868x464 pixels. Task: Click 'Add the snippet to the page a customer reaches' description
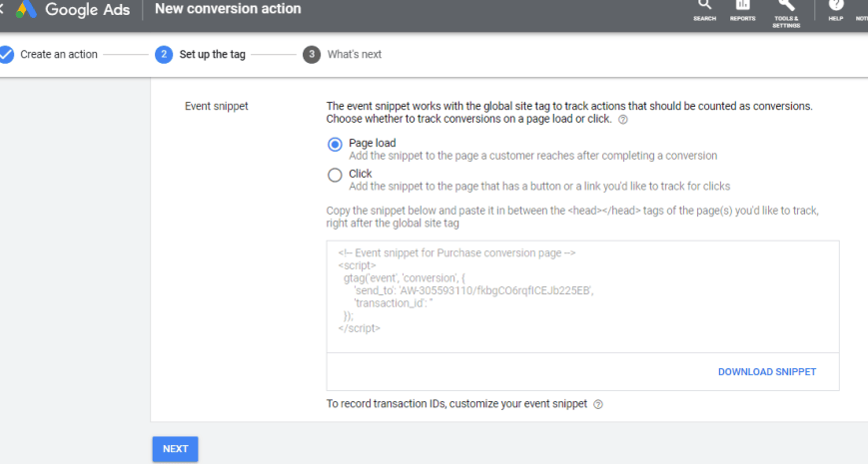tap(533, 156)
